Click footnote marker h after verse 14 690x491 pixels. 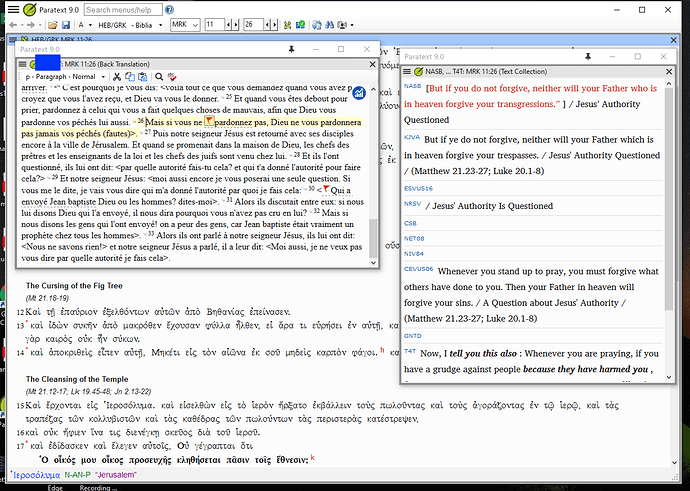click(382, 350)
